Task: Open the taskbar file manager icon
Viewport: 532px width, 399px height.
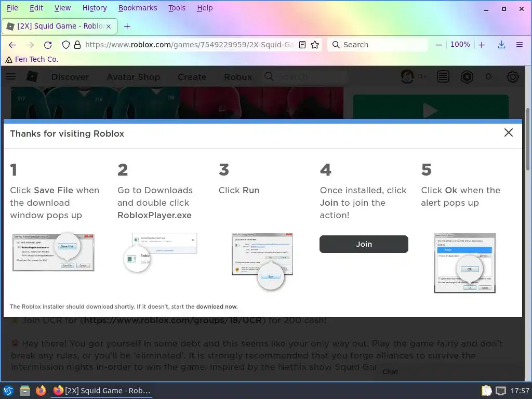Action: tap(25, 391)
